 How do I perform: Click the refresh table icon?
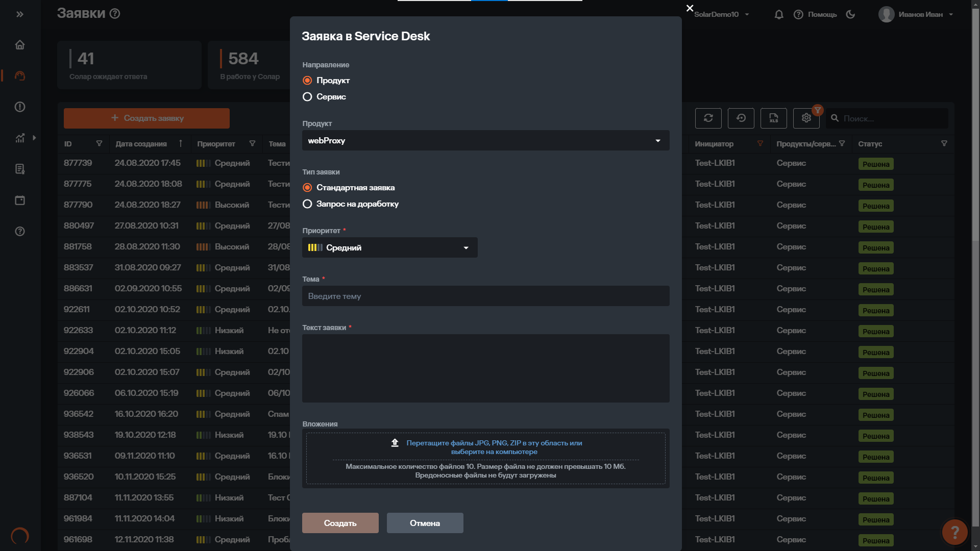point(708,118)
